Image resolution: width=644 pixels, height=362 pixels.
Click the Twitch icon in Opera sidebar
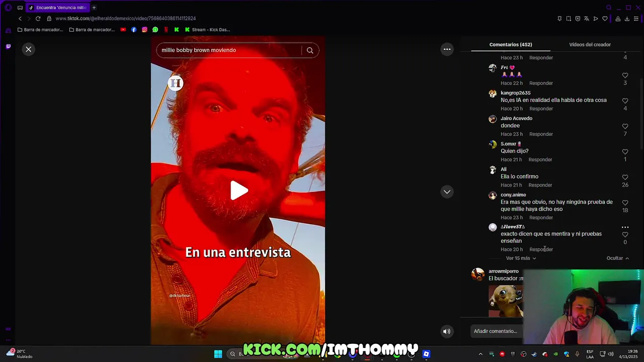8,46
